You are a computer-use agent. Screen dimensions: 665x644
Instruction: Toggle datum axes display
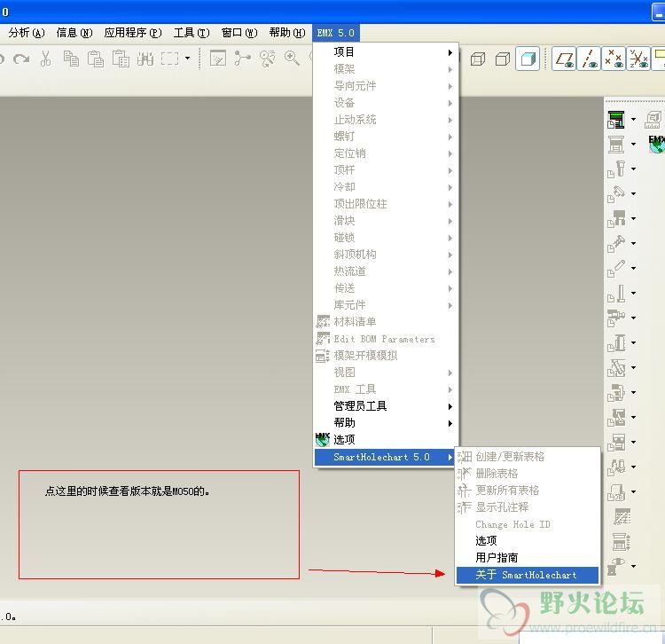pos(589,59)
